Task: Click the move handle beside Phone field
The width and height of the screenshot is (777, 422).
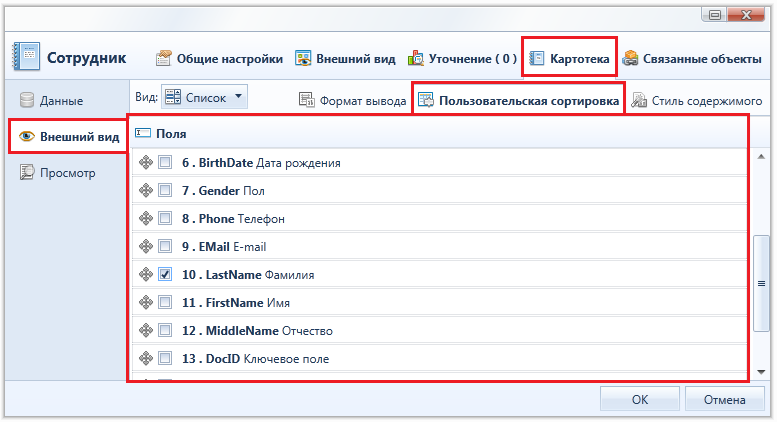Action: point(146,218)
